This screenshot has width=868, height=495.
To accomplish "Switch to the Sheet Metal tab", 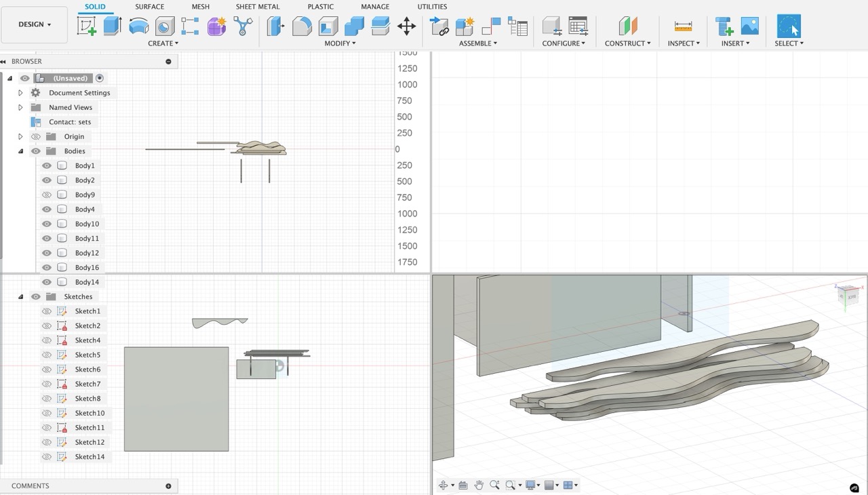I will pyautogui.click(x=257, y=6).
